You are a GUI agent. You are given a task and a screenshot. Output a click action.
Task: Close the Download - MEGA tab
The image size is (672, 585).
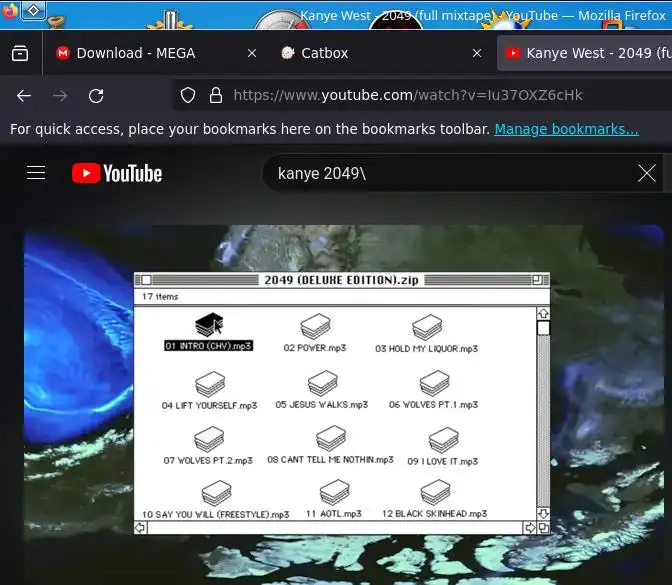pyautogui.click(x=252, y=53)
